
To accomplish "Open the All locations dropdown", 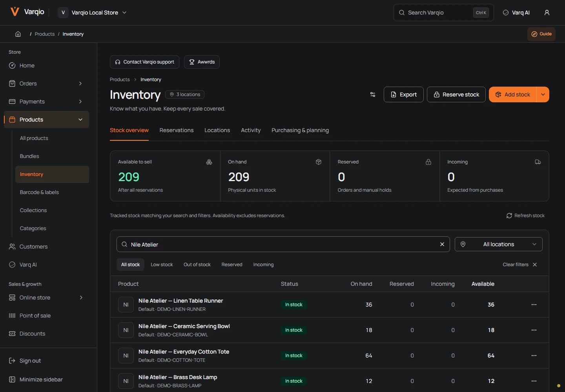I will [498, 244].
